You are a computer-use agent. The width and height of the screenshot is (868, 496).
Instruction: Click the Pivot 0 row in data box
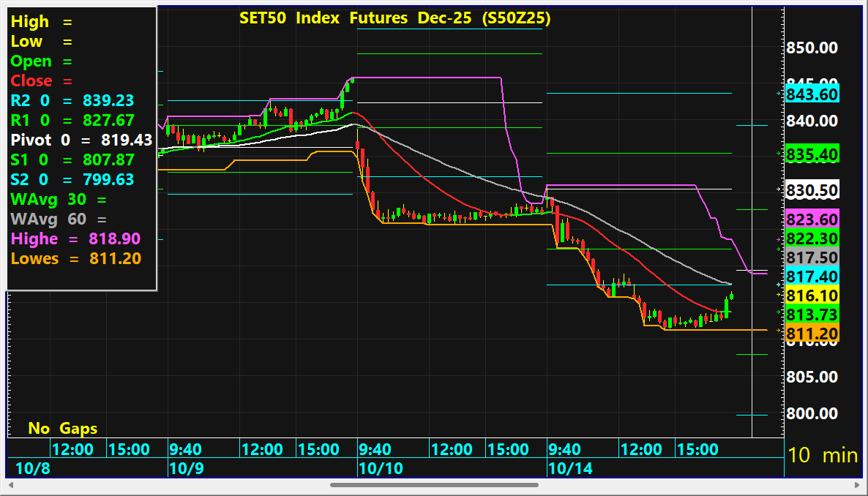coord(81,140)
